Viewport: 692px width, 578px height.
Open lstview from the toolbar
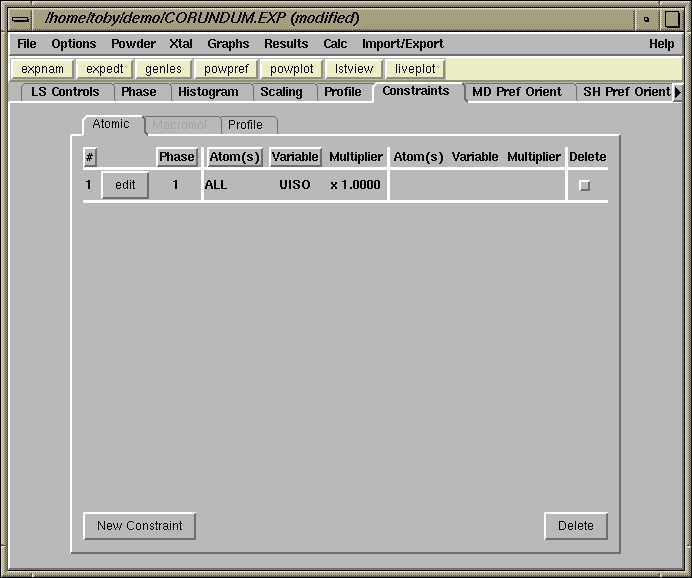(x=354, y=69)
